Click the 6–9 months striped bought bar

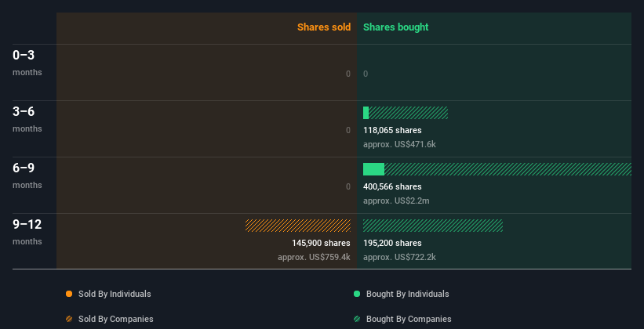tap(508, 169)
